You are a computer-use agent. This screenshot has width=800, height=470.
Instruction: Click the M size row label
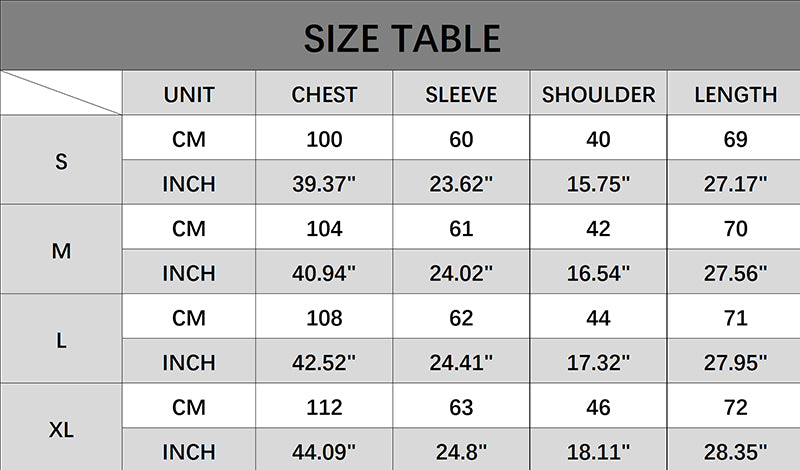click(61, 251)
